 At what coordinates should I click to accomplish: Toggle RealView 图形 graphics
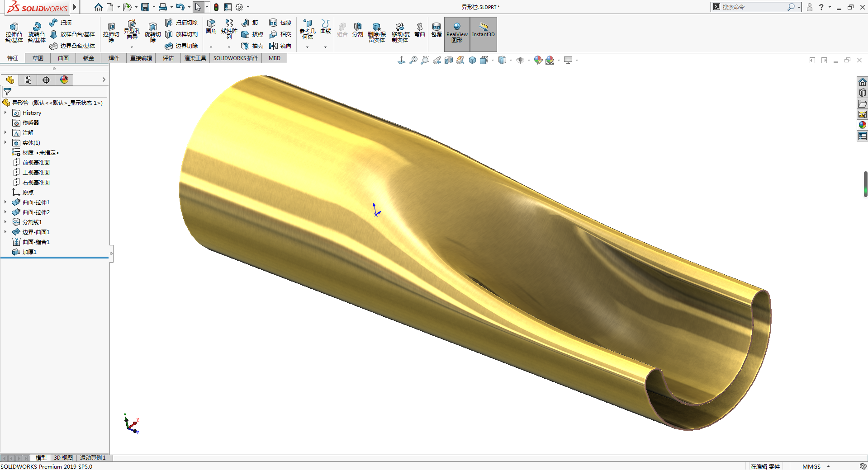point(457,34)
